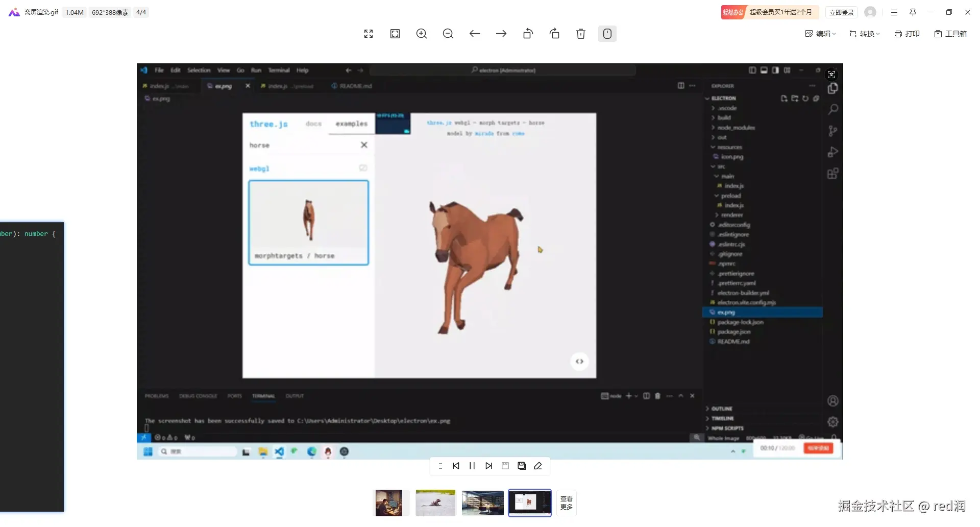Jump to the previous GIF frame

pyautogui.click(x=456, y=466)
